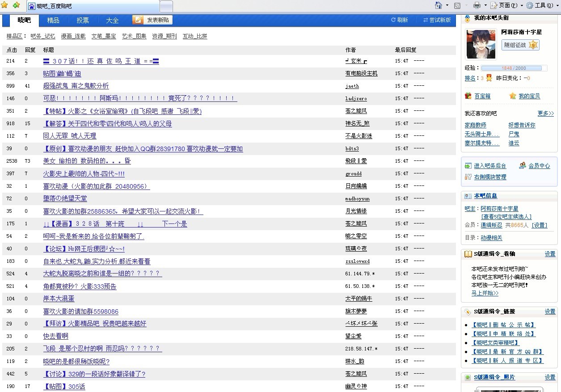Click the 尝试新版 switch arrows icon
The height and width of the screenshot is (392, 561).
click(426, 20)
